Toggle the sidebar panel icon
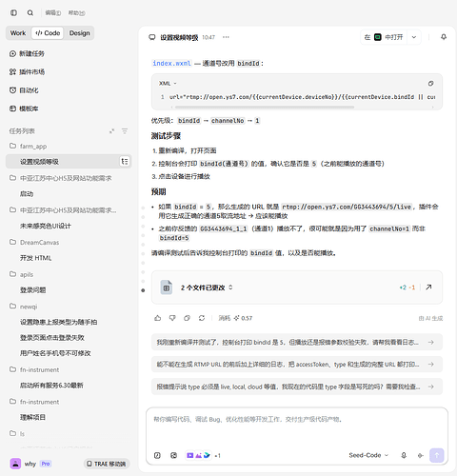Viewport: 457px width, 476px height. (13, 12)
